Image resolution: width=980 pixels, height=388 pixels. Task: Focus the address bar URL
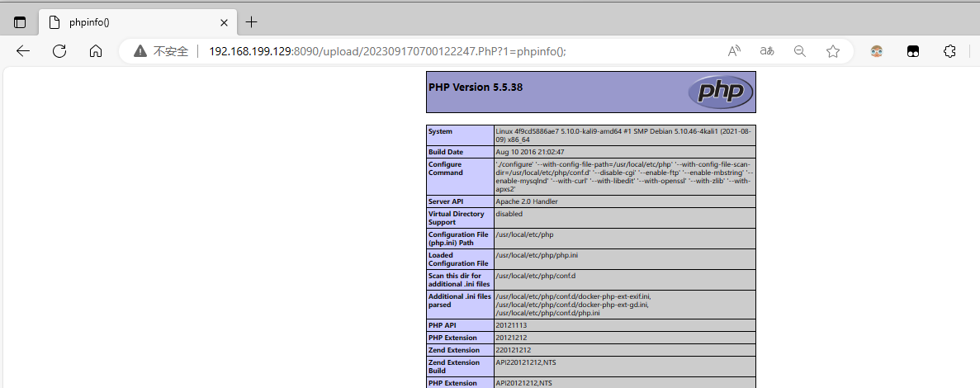(x=387, y=51)
